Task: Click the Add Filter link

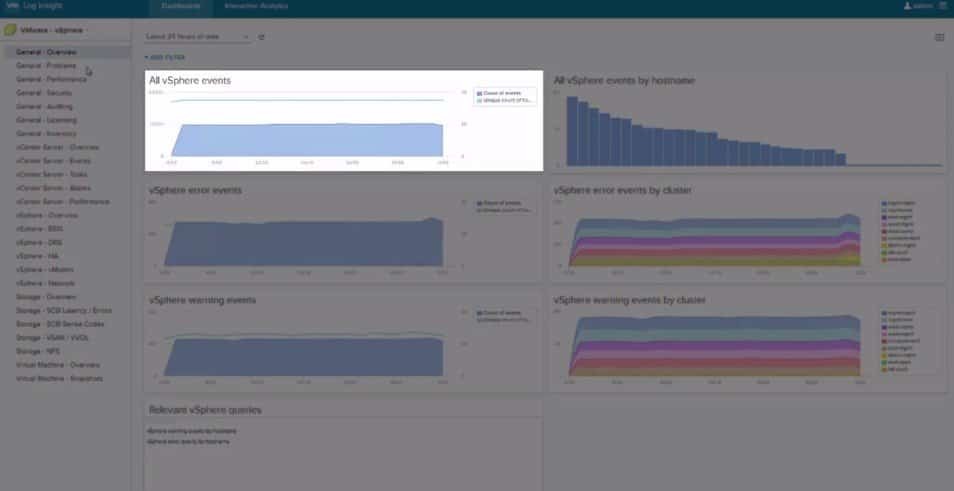Action: [x=165, y=57]
